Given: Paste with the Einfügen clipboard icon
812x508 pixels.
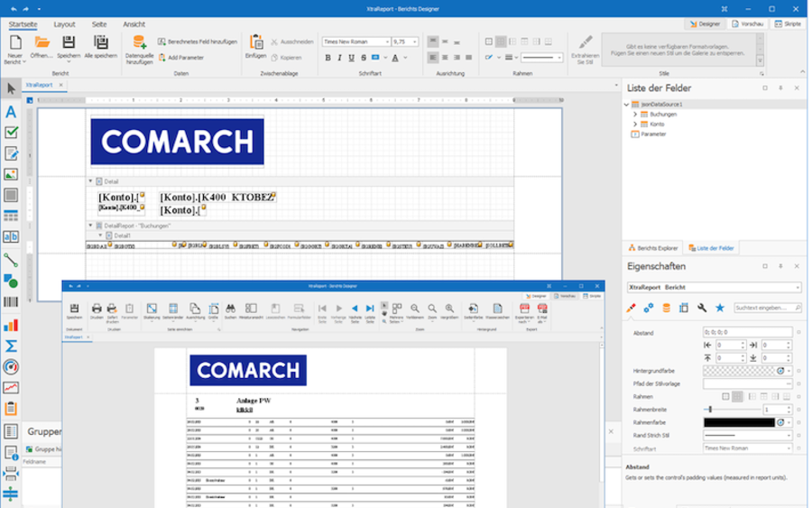Looking at the screenshot, I should 256,47.
